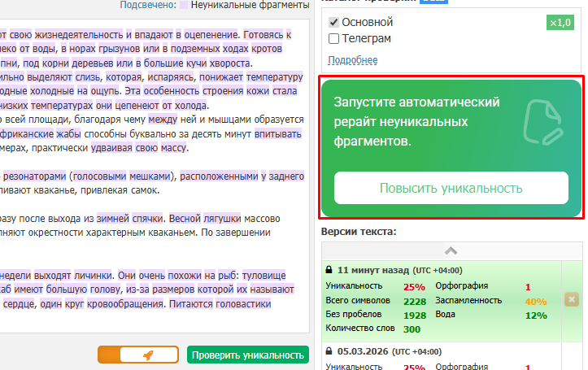
Task: Click the rocket icon in the orange switch
Action: click(x=148, y=355)
